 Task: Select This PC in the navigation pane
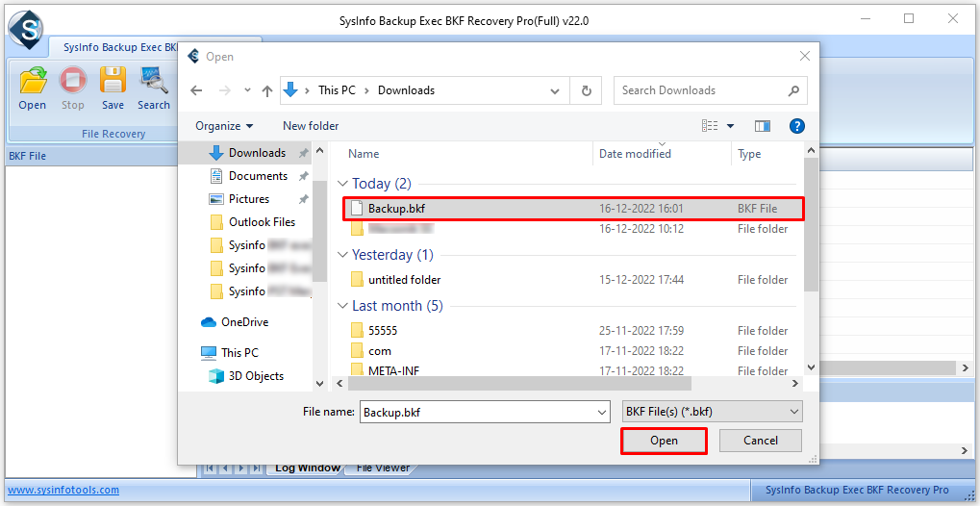click(x=239, y=353)
